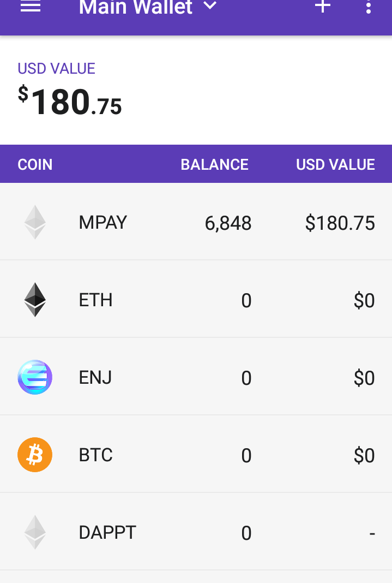This screenshot has width=392, height=583.
Task: Tap the Enjin ENJ coin icon
Action: 35,377
